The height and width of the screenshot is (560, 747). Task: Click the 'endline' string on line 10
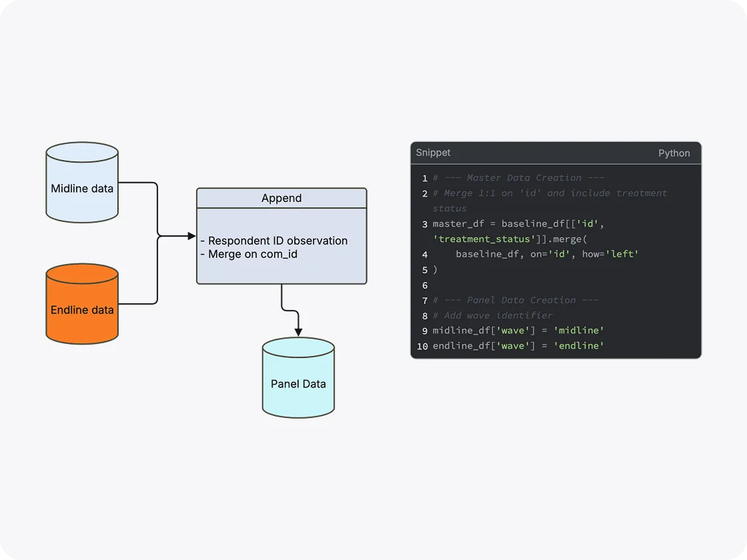579,346
